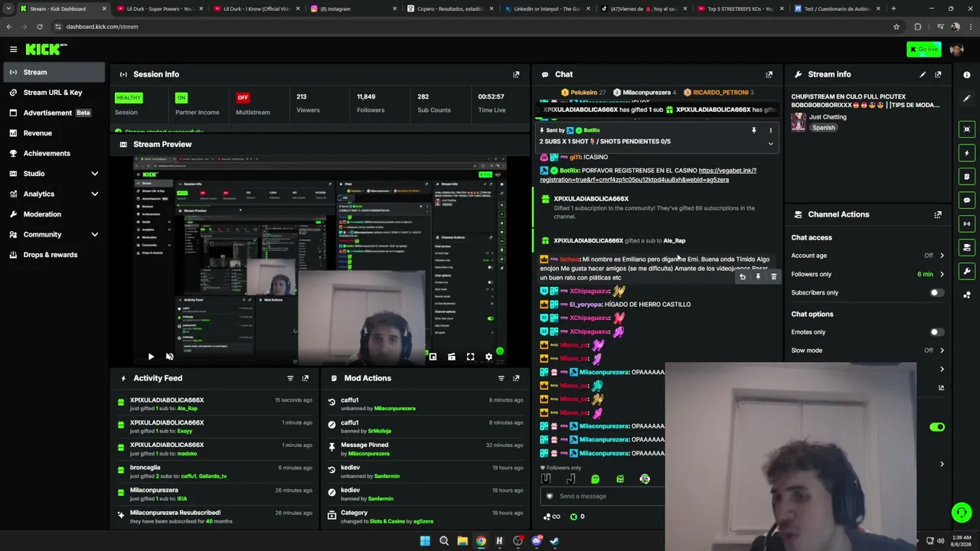
Task: Click the Go live button
Action: 923,49
